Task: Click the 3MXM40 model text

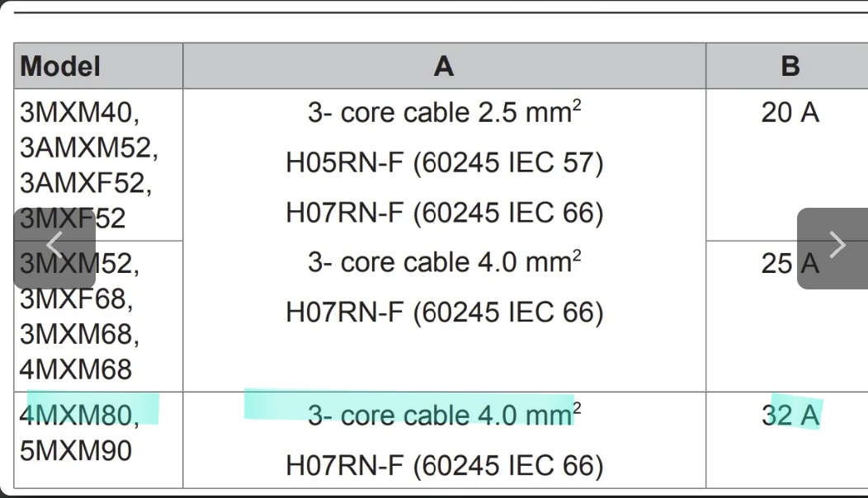Action: click(x=79, y=113)
